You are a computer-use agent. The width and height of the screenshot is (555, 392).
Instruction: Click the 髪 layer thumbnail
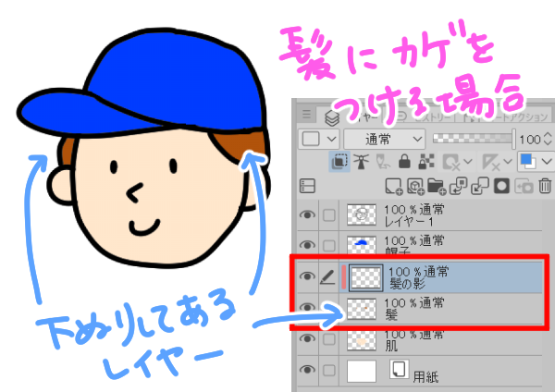point(362,309)
